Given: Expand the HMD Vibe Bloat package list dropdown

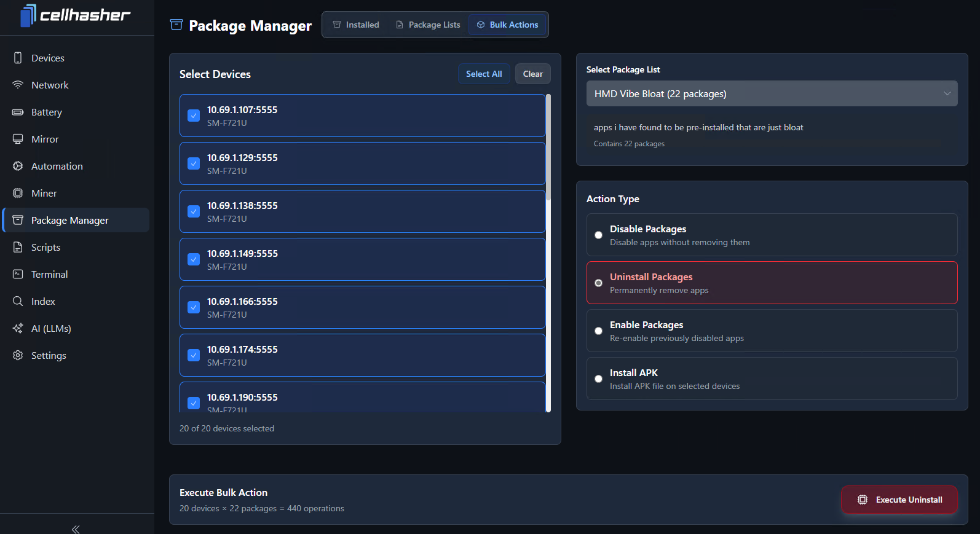Looking at the screenshot, I should click(x=772, y=93).
